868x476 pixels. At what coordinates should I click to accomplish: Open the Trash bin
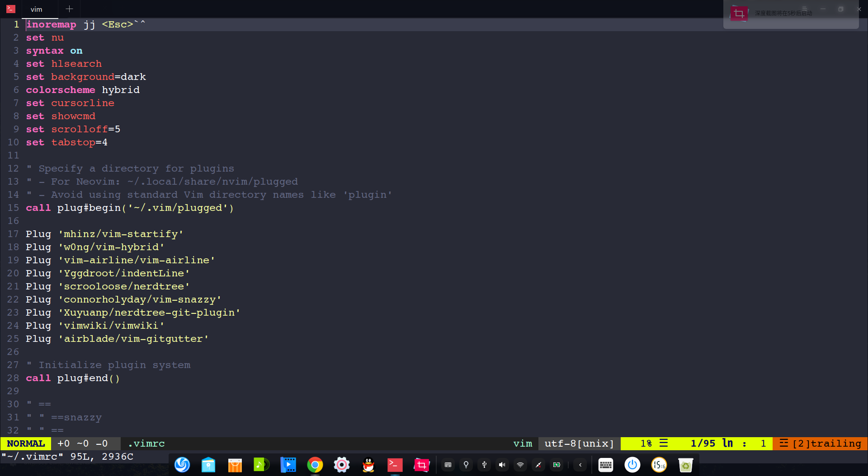(x=686, y=465)
